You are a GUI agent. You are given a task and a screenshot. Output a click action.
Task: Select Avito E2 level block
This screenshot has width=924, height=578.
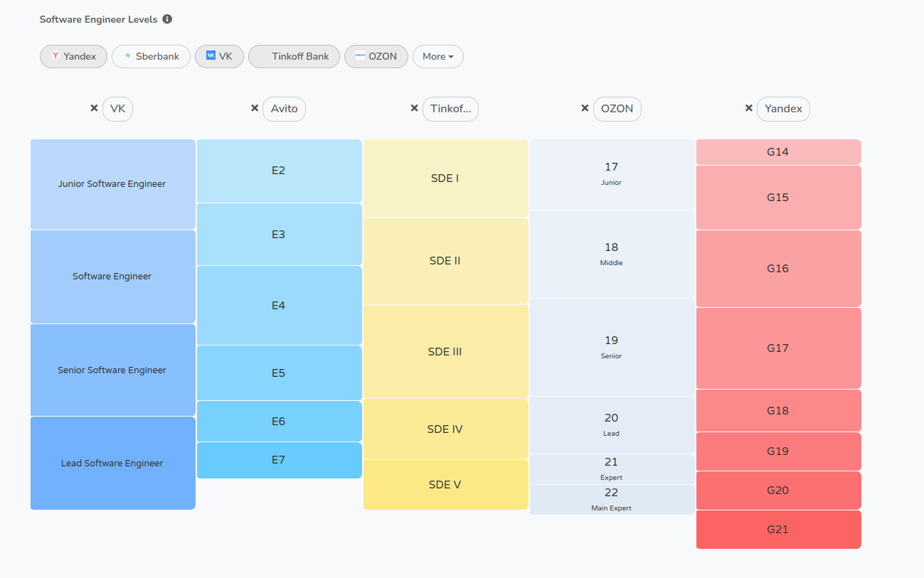tap(280, 171)
